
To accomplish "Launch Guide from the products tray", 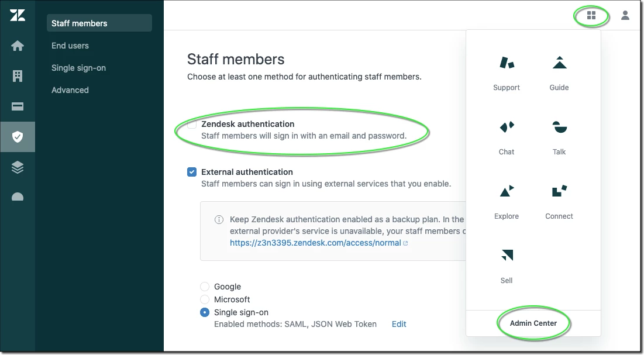I will coord(559,74).
